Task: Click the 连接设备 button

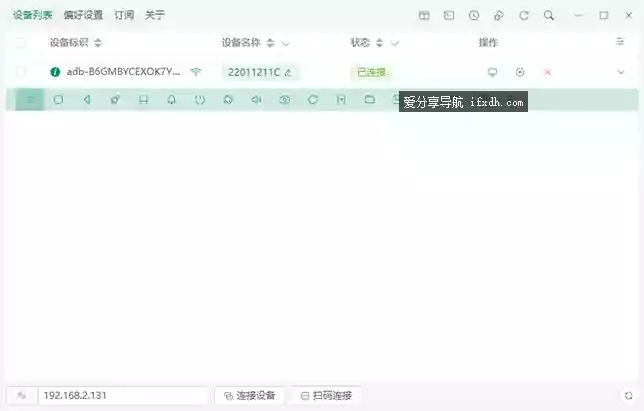Action: tap(249, 396)
